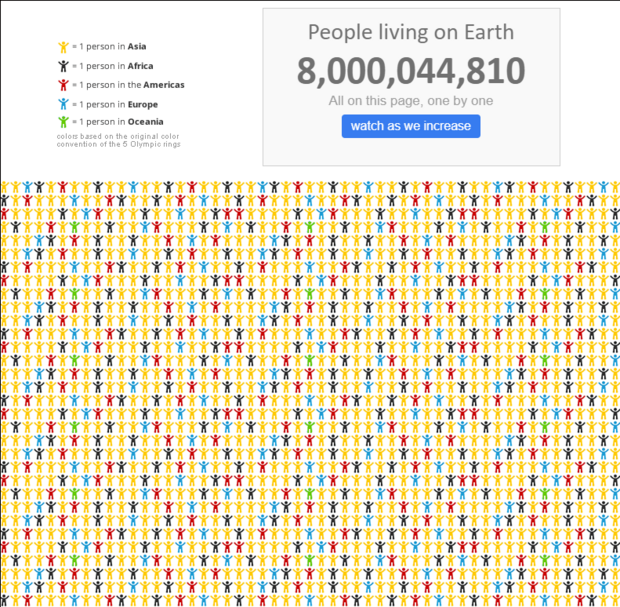
Task: Click the yellow Asia person icon in legend
Action: point(63,47)
